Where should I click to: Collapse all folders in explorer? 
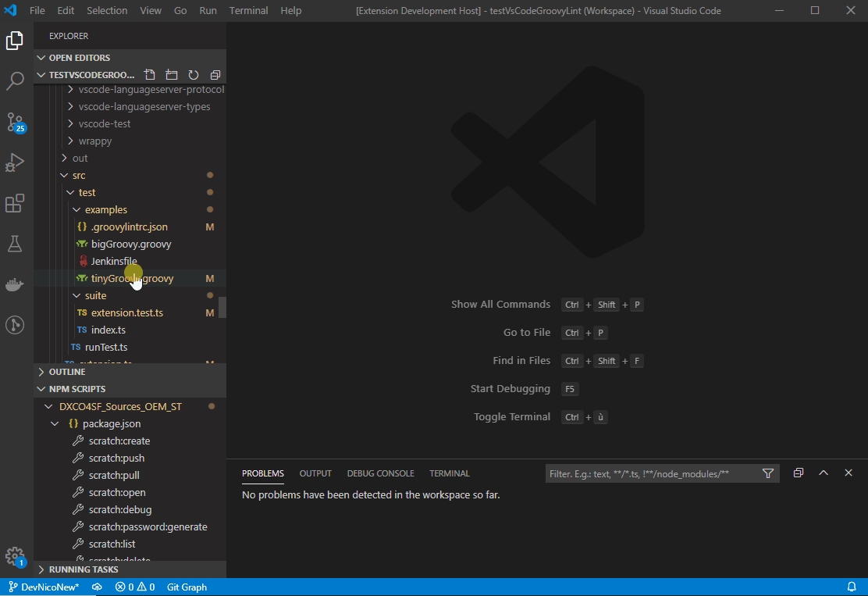(215, 75)
